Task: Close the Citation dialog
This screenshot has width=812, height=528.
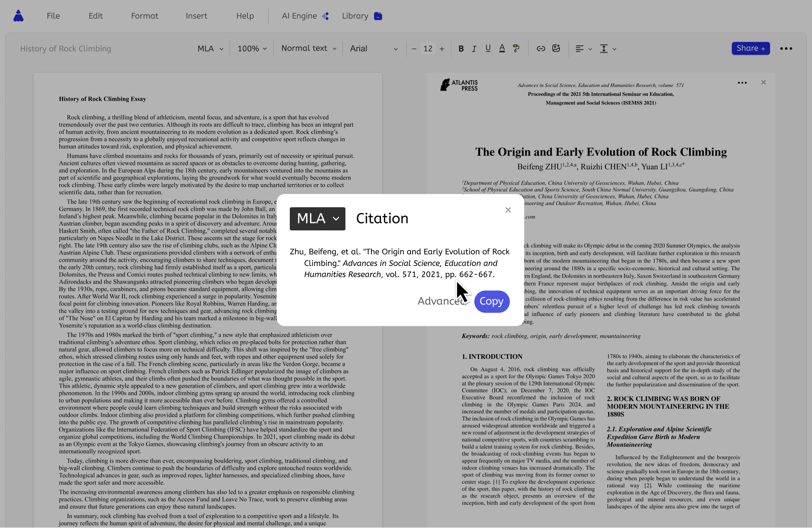Action: (x=508, y=210)
